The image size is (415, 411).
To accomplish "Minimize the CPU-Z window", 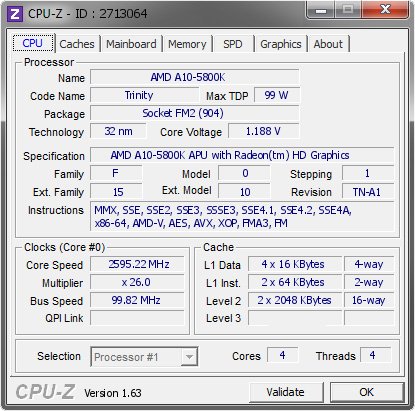I will 321,10.
